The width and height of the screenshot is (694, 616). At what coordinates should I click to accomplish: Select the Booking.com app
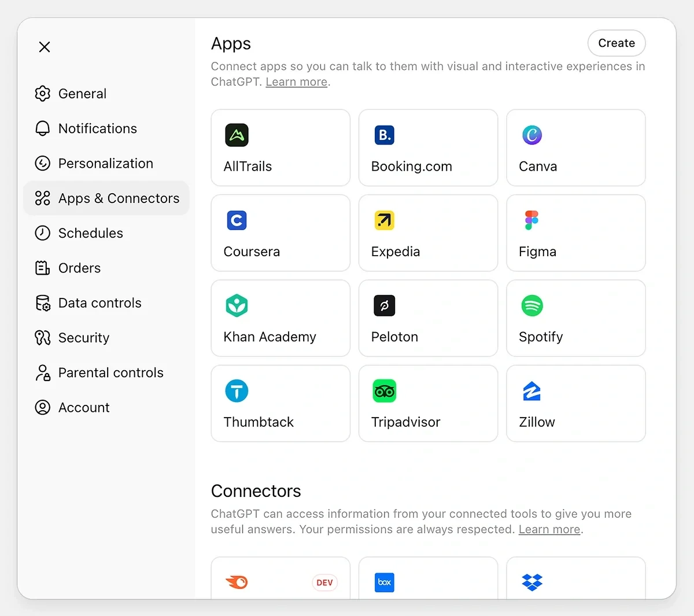[427, 147]
